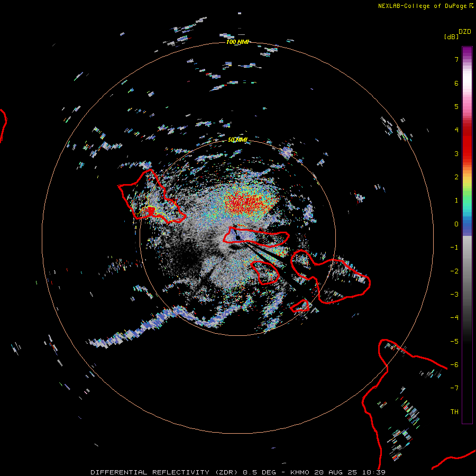This screenshot has width=476, height=476.
Task: Click the -7 dB scale label
Action: (x=454, y=388)
